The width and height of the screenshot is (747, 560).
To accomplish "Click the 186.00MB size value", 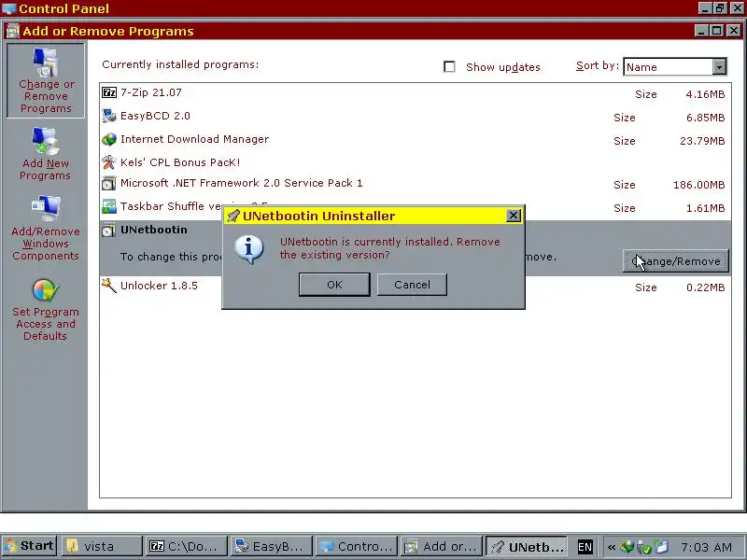I will 698,185.
